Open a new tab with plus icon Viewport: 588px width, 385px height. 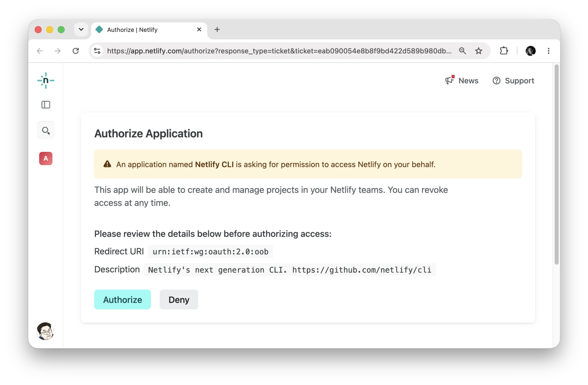[217, 29]
